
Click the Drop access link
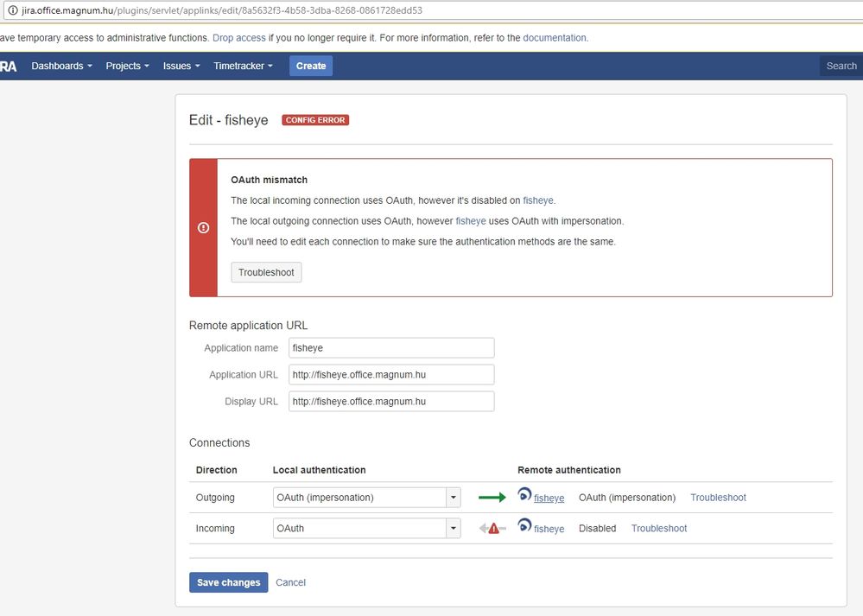(x=239, y=38)
